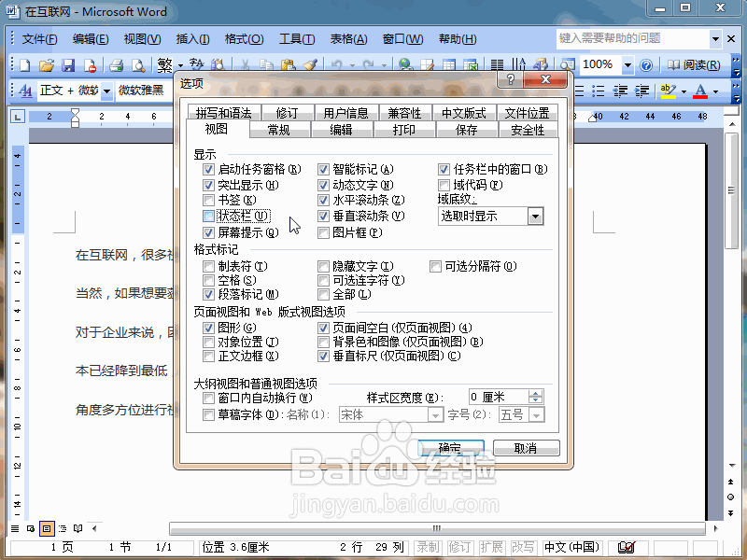Viewport: 747px width, 560px height.
Task: Increase 样式区宽度 with the up spinner arrow
Action: pos(536,393)
